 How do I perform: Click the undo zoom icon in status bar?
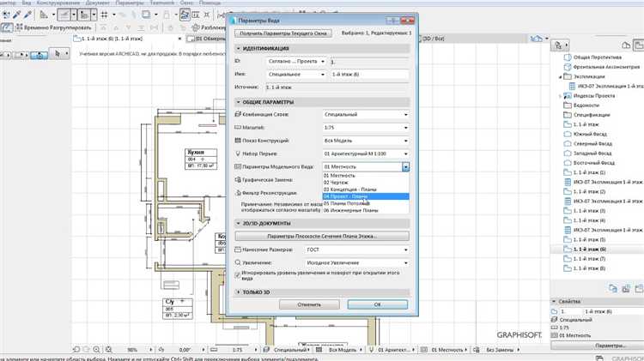76,350
